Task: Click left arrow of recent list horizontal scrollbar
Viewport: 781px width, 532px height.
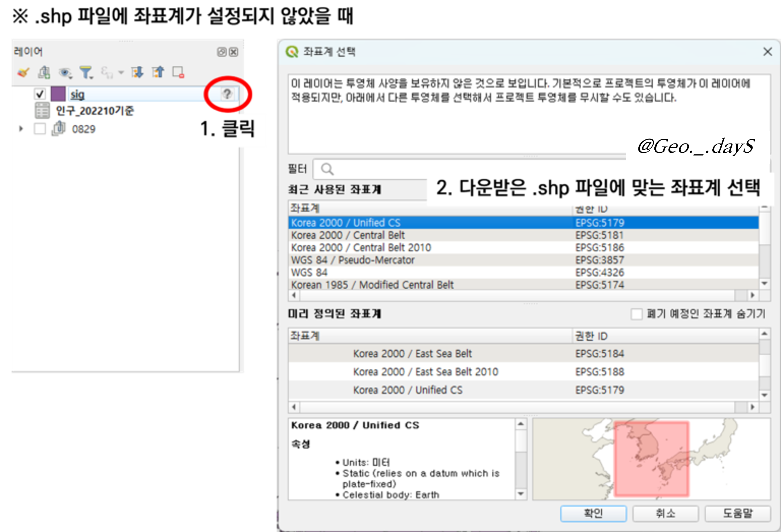Action: pos(294,295)
